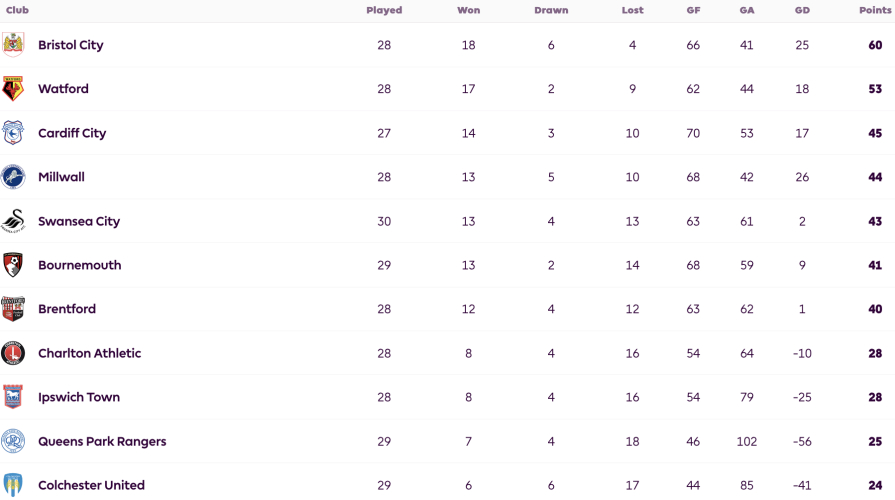
Task: Click the Bristol City club crest
Action: point(13,45)
